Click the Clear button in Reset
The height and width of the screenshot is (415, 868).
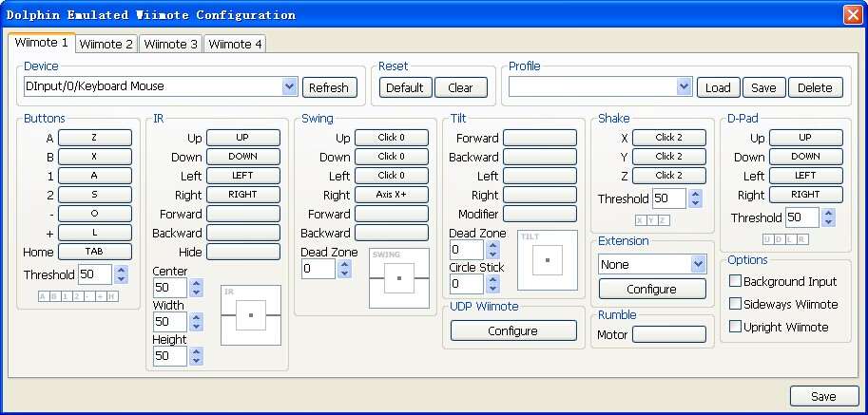click(460, 87)
